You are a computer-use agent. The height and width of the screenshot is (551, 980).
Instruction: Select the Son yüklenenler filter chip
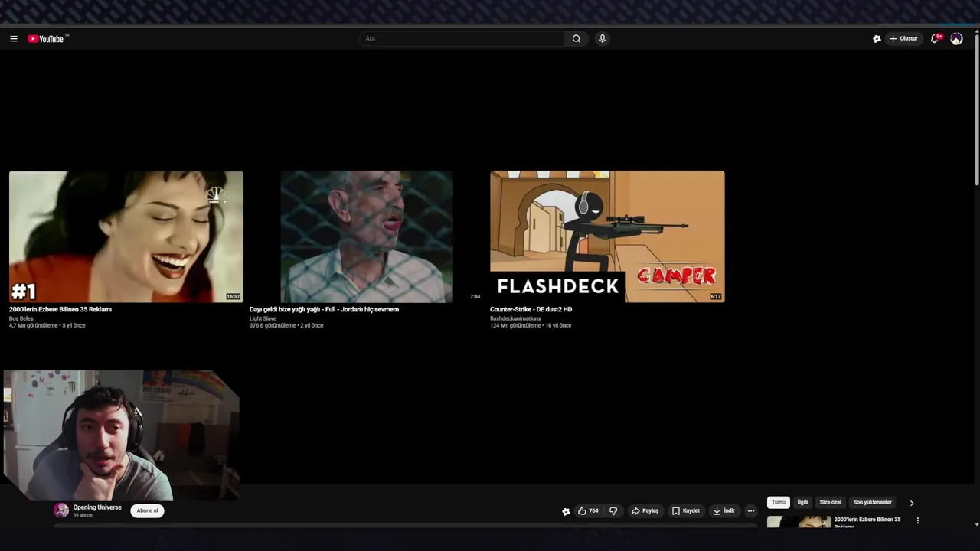[x=872, y=503]
